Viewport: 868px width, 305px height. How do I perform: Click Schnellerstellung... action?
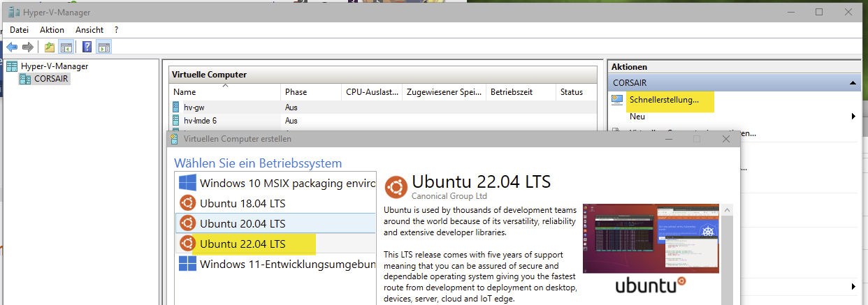tap(664, 101)
